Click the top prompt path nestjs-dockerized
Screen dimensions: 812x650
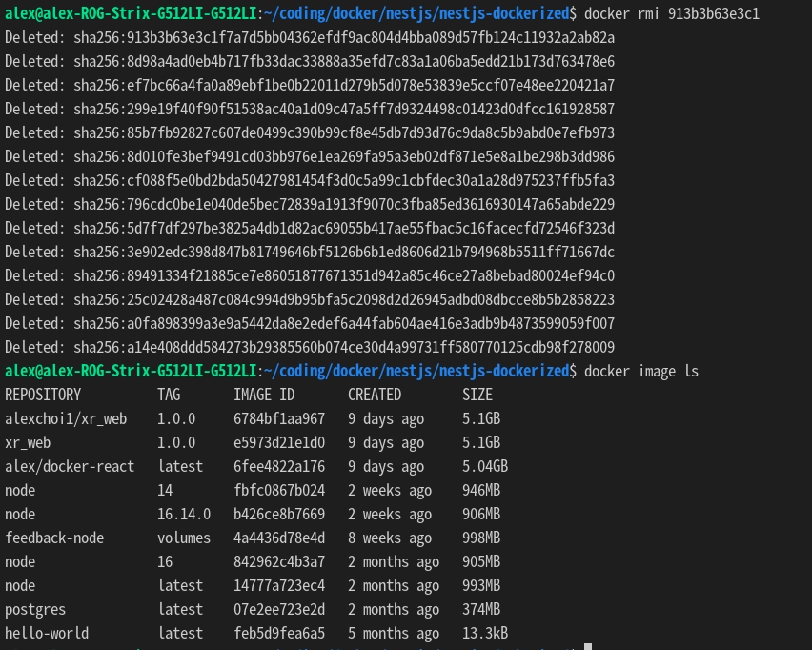click(x=504, y=13)
